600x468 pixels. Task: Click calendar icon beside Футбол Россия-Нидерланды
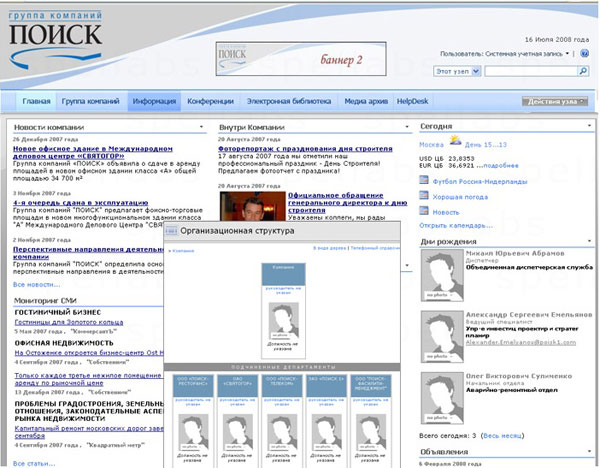point(424,180)
